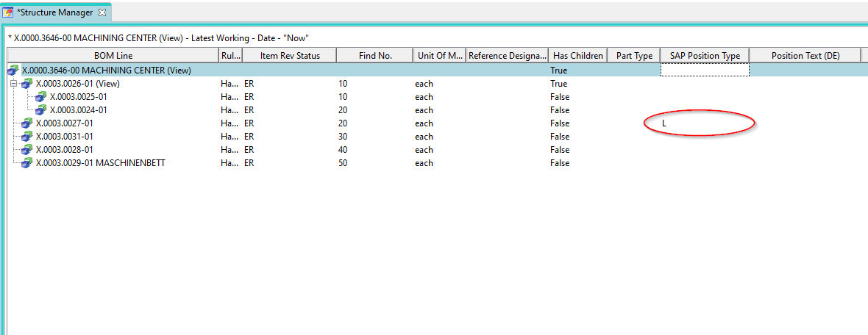Image resolution: width=868 pixels, height=335 pixels.
Task: Click the Position Text (DE) column header
Action: pyautogui.click(x=805, y=56)
